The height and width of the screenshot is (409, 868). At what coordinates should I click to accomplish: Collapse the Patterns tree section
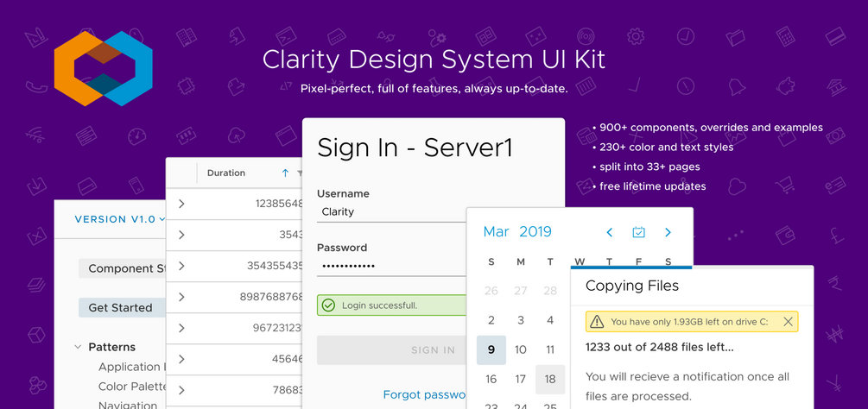[78, 347]
